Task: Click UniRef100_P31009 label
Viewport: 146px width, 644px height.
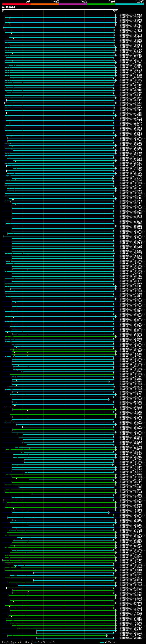Action: coord(131,80)
